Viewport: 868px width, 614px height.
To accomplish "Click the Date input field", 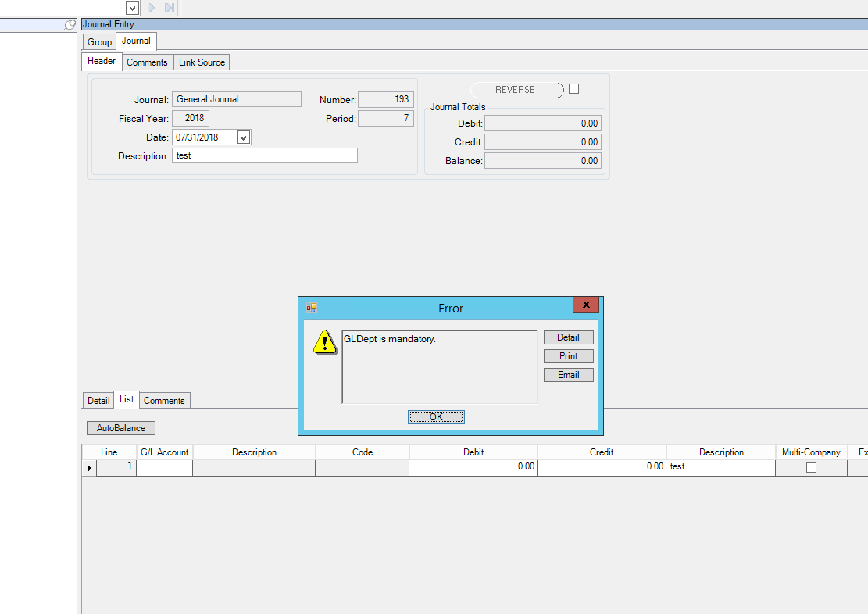I will [x=204, y=137].
